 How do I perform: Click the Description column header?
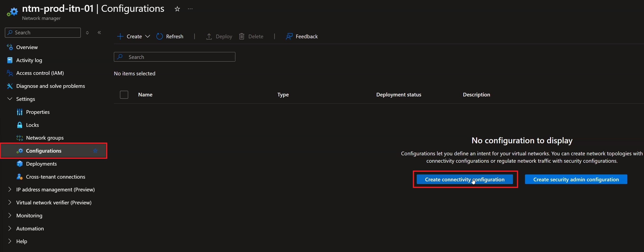coord(476,95)
